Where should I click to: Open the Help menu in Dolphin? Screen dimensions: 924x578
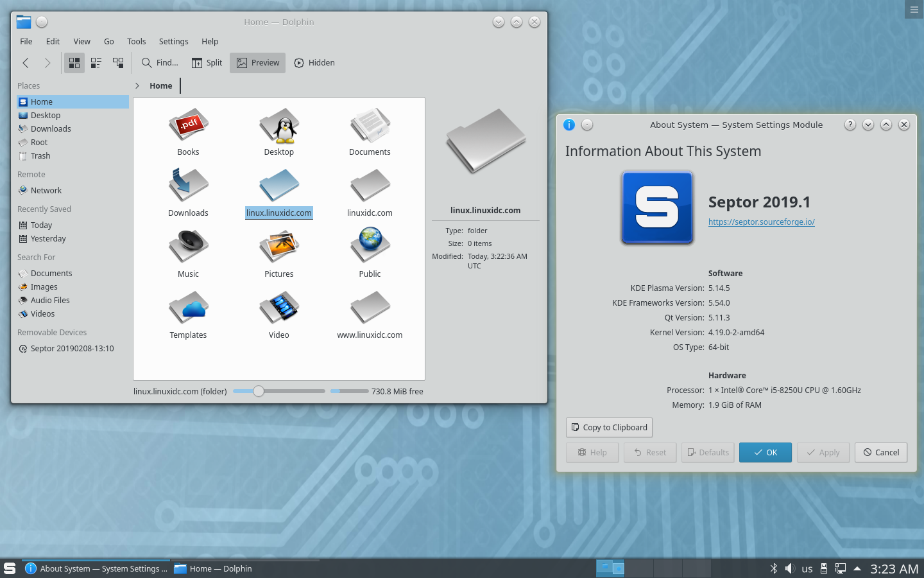click(x=210, y=42)
